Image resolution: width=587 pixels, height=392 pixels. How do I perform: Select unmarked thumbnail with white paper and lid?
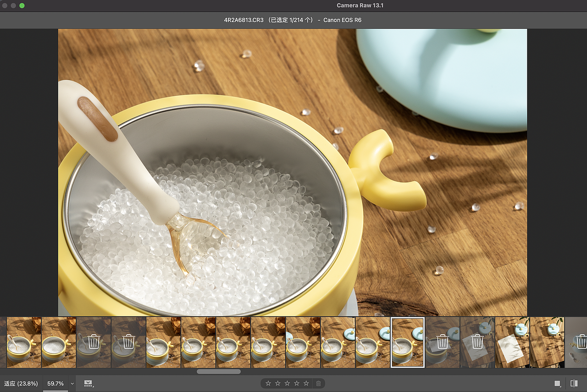(x=512, y=342)
